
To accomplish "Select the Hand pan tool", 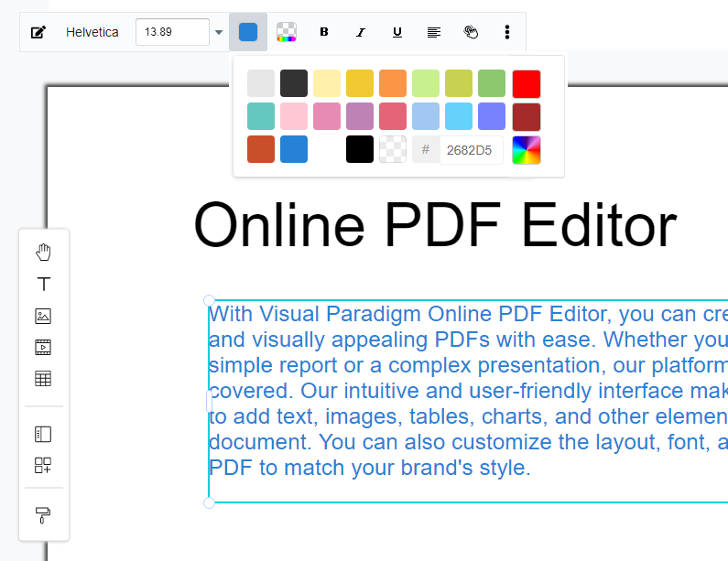I will point(43,252).
